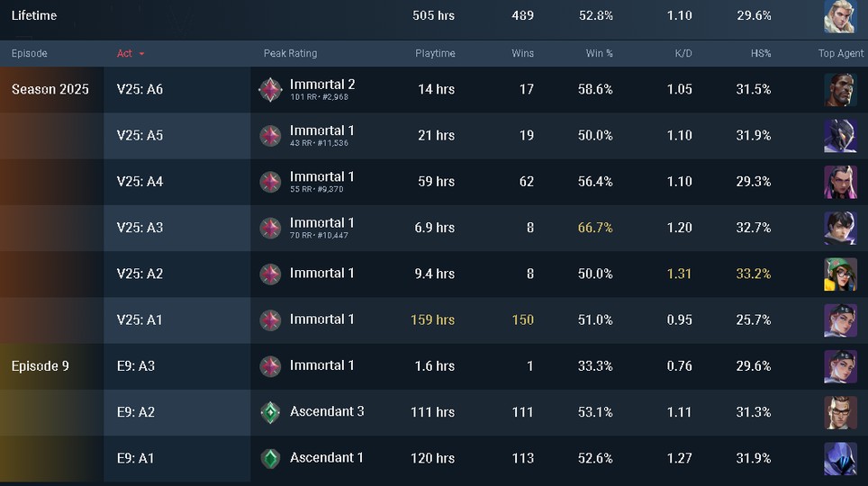The image size is (868, 486).
Task: Open the top agent portrait for V25: A6
Action: click(840, 89)
